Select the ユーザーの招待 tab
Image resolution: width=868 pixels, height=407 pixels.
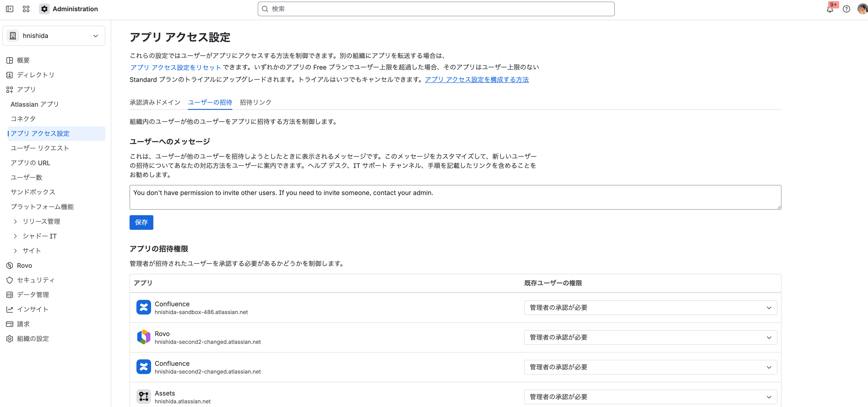(x=210, y=102)
